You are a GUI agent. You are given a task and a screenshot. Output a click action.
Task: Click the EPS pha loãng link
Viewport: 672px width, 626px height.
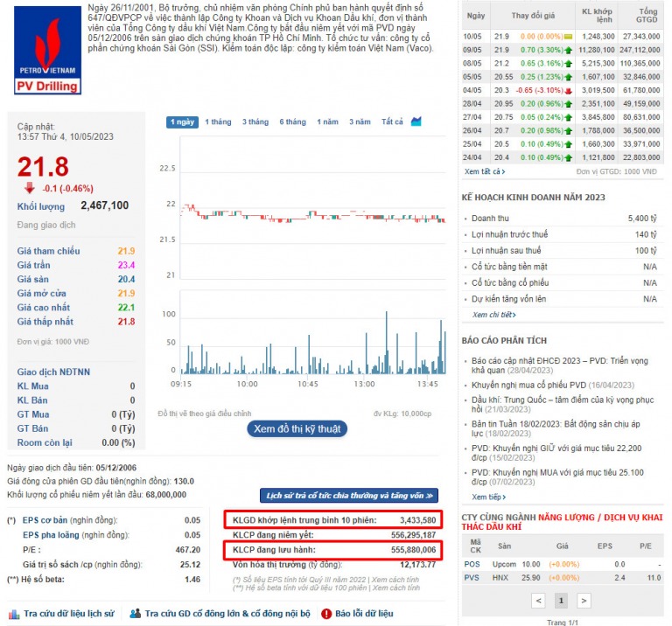51,535
